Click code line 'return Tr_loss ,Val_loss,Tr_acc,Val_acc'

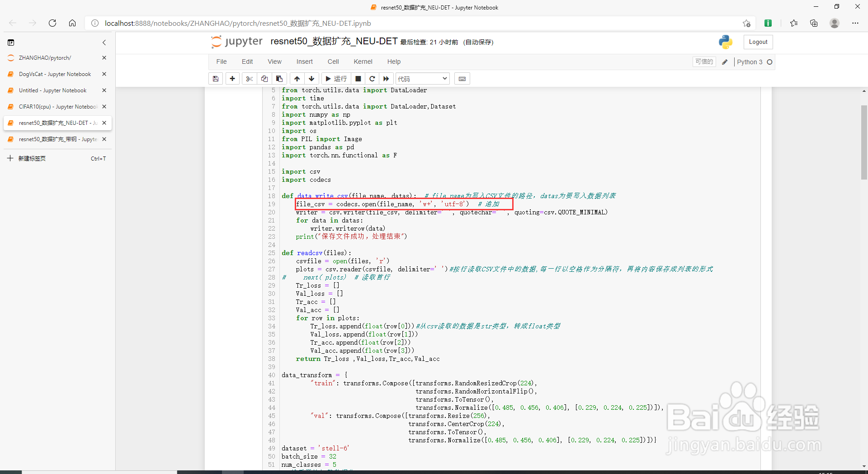(368, 359)
